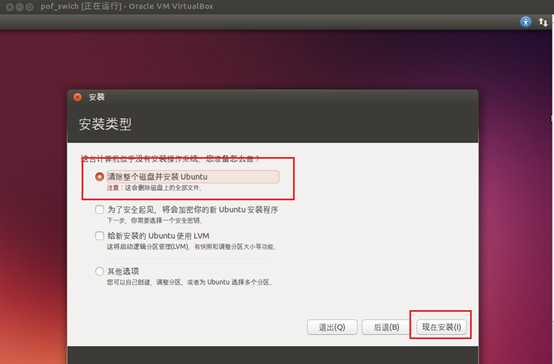
Task: Select erase disk and install Ubuntu option
Action: point(99,176)
